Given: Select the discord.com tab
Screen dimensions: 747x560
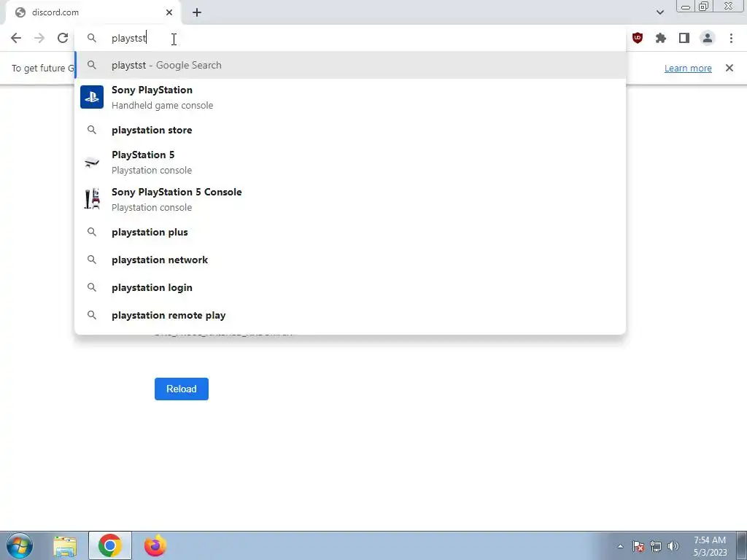Looking at the screenshot, I should [x=93, y=12].
